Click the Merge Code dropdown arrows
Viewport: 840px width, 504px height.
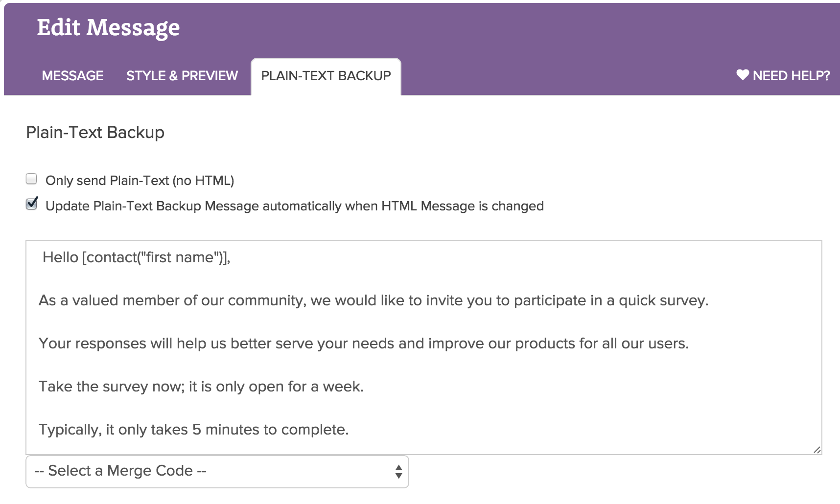[398, 471]
